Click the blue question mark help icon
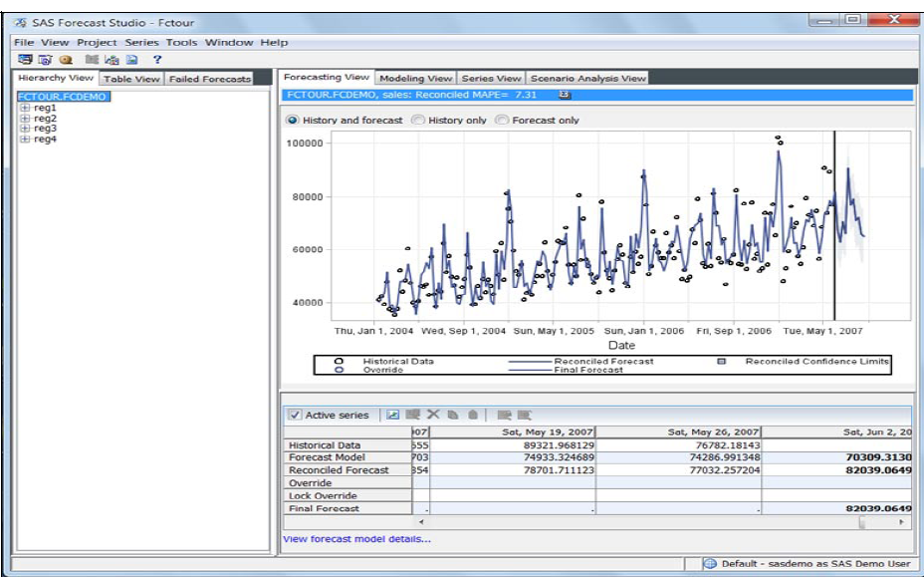Viewport: 924px width, 577px height. pos(156,60)
